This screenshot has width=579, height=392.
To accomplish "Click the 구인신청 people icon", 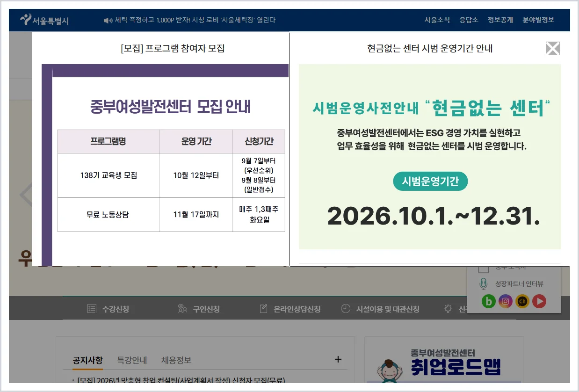I will click(182, 309).
